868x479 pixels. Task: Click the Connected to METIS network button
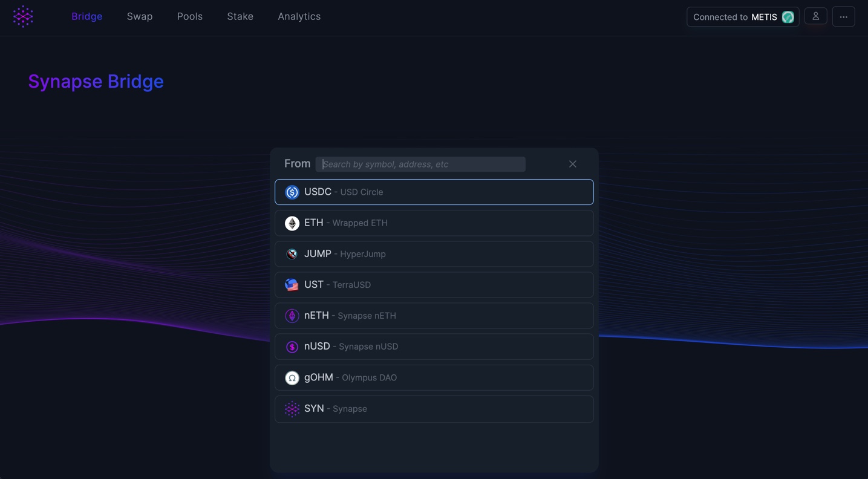(x=743, y=17)
